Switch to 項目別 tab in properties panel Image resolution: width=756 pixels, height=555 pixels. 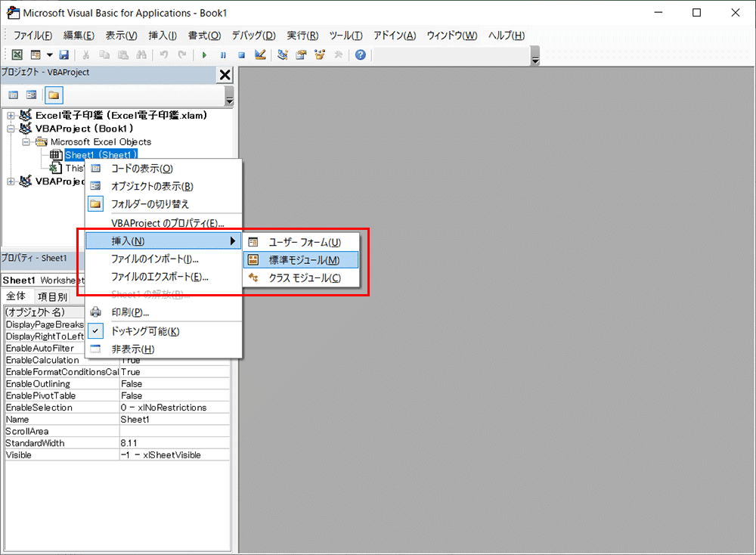click(x=52, y=296)
